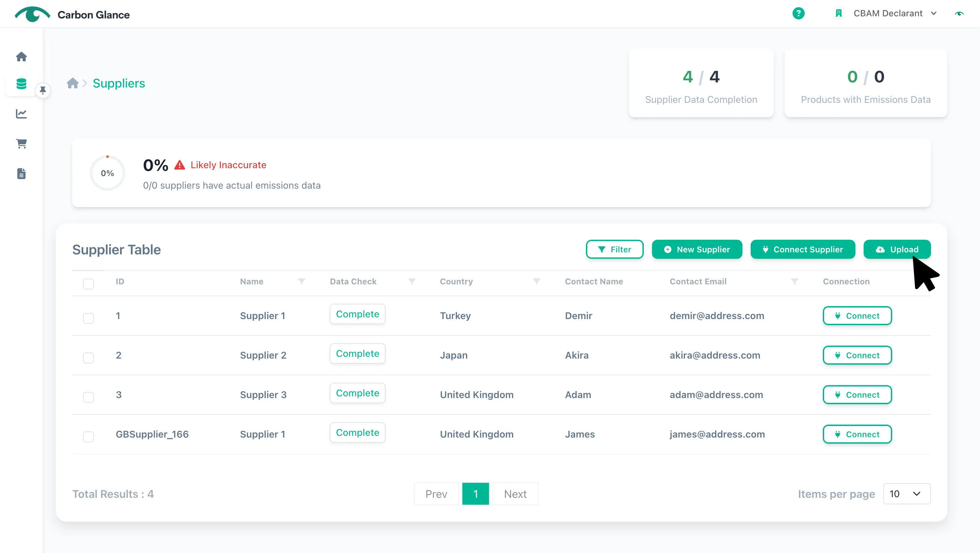Click the breadcrumb home icon

[73, 83]
